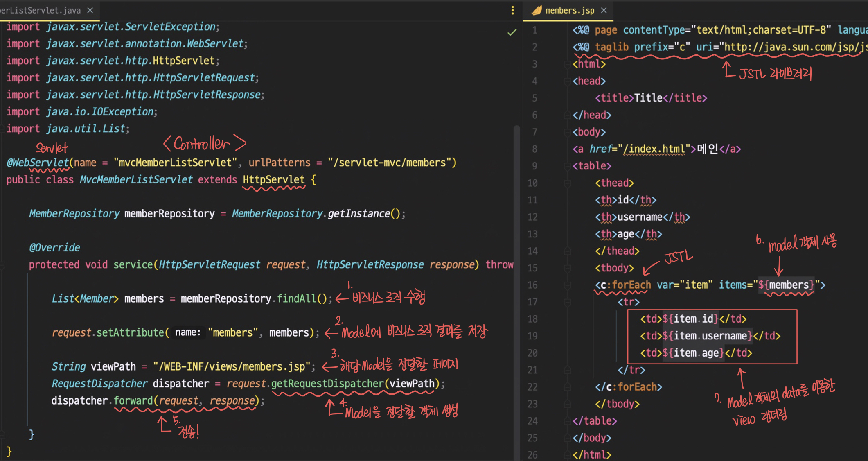
Task: Open the editor tabs three-dot options menu
Action: (x=512, y=10)
